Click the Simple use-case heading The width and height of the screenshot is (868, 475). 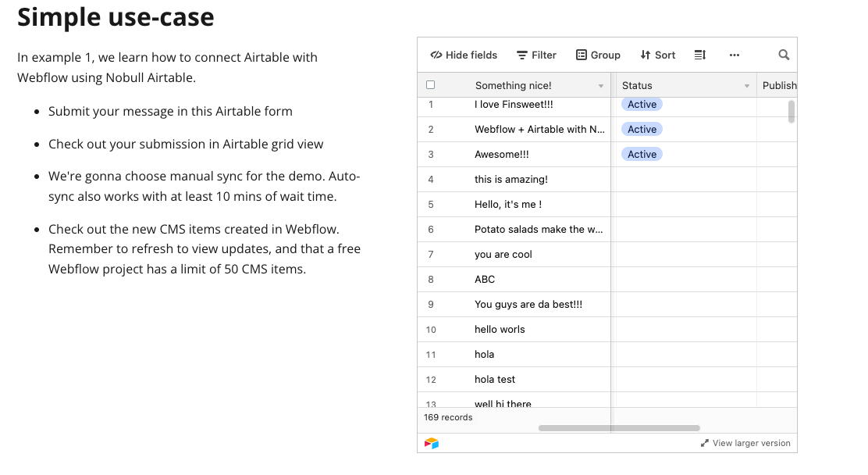tap(116, 16)
